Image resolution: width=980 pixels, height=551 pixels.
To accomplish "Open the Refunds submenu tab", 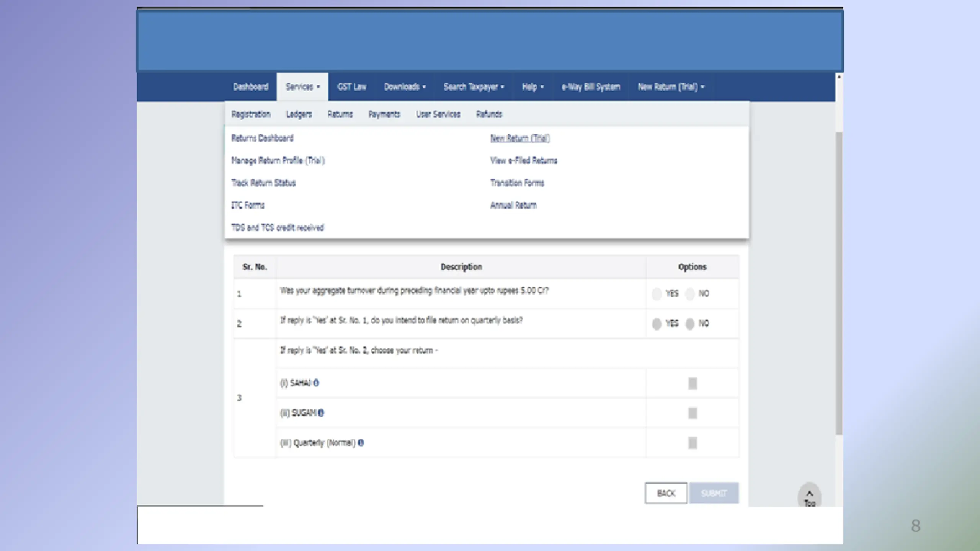I will click(x=489, y=114).
